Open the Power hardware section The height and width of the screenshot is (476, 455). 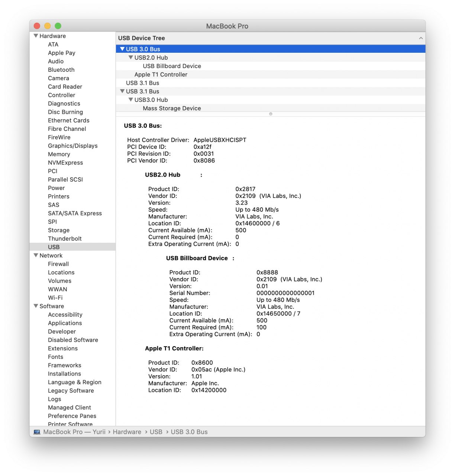coord(56,188)
